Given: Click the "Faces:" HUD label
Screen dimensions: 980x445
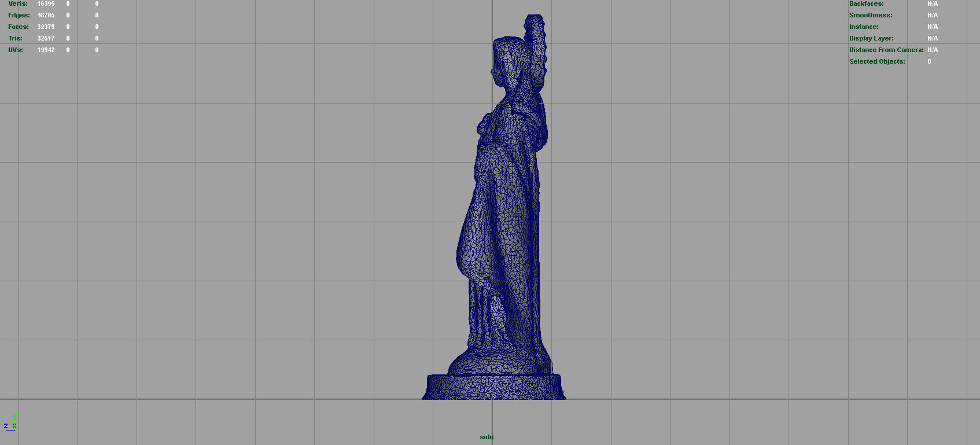Looking at the screenshot, I should tap(19, 27).
